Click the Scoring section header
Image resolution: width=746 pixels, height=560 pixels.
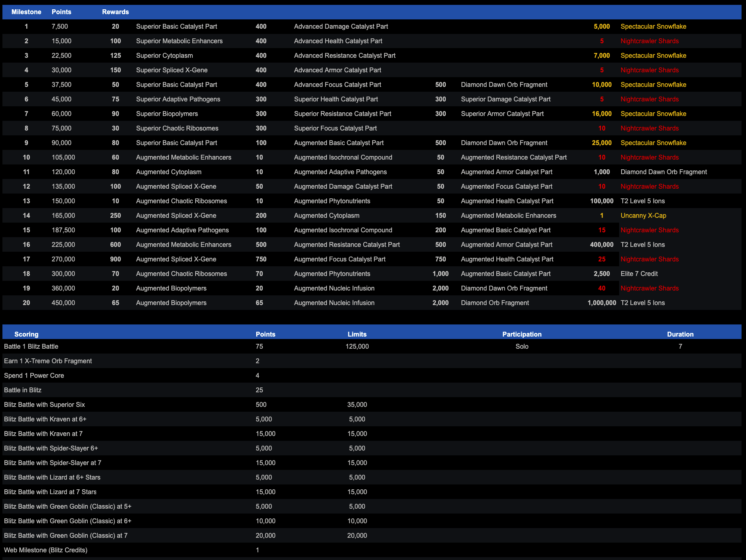(26, 334)
